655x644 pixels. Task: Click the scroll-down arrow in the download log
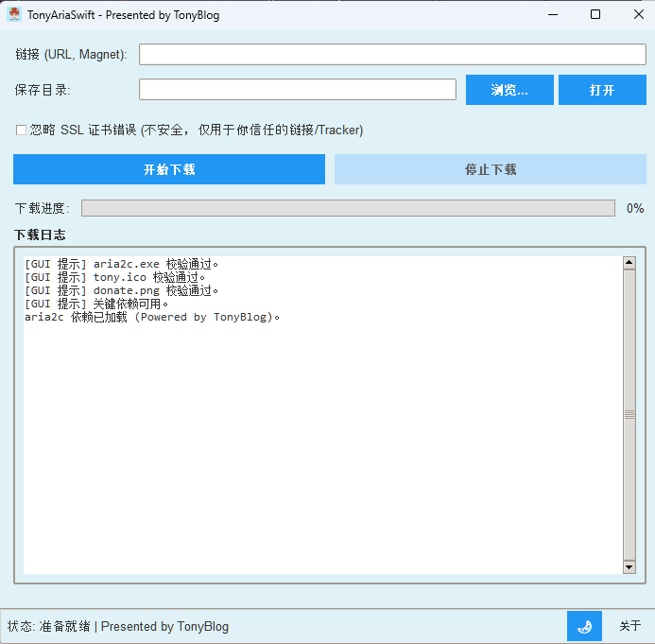(629, 566)
